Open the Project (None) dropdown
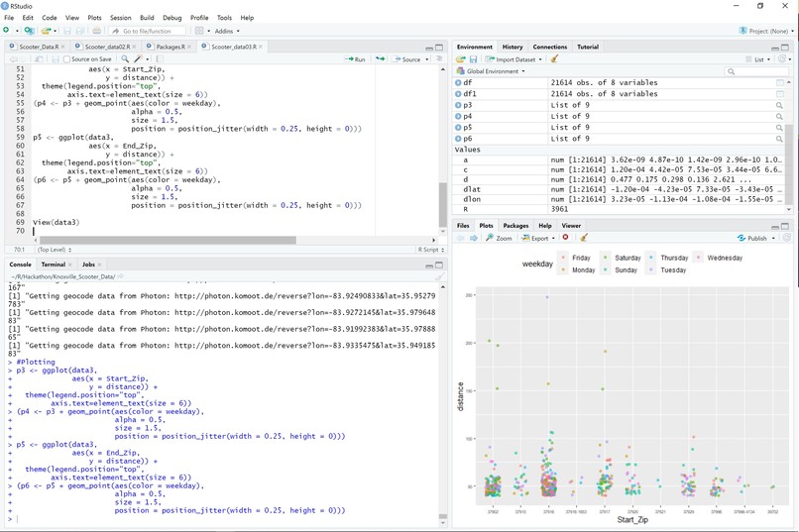 [766, 31]
